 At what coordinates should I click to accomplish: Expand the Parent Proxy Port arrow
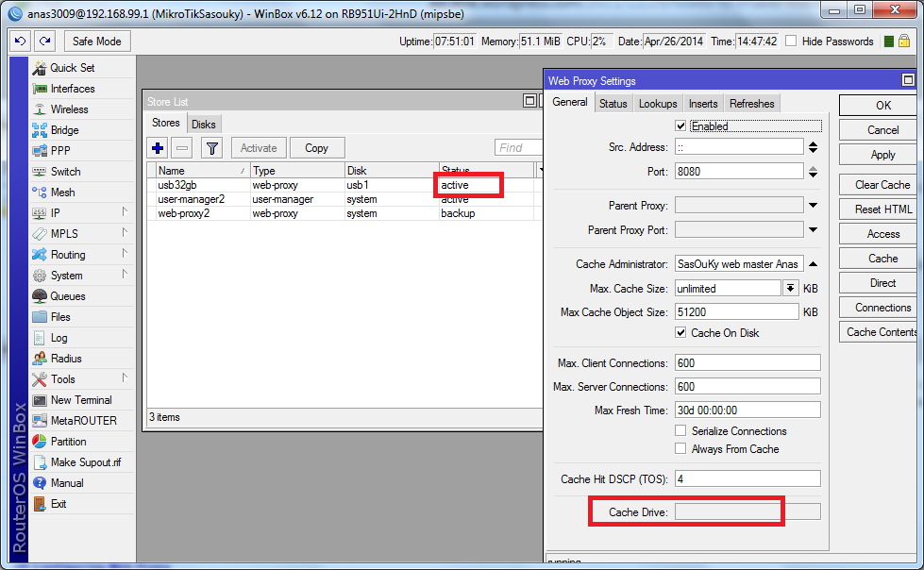coord(814,229)
